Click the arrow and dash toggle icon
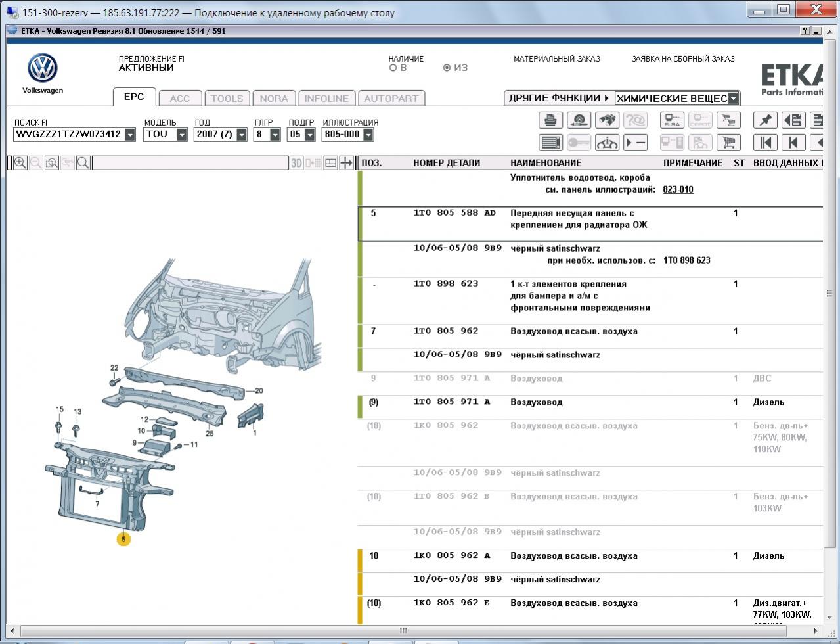The height and width of the screenshot is (644, 840). (636, 143)
